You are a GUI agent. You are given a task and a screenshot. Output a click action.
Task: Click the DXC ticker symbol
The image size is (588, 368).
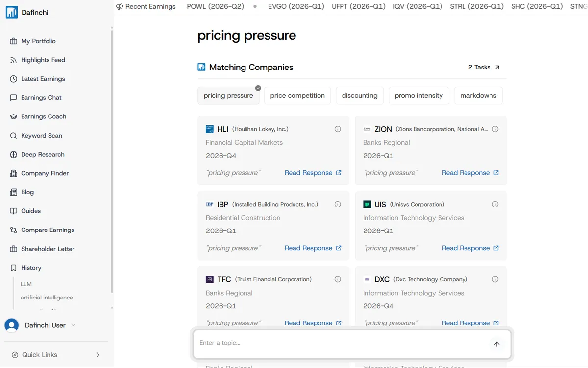coord(382,279)
